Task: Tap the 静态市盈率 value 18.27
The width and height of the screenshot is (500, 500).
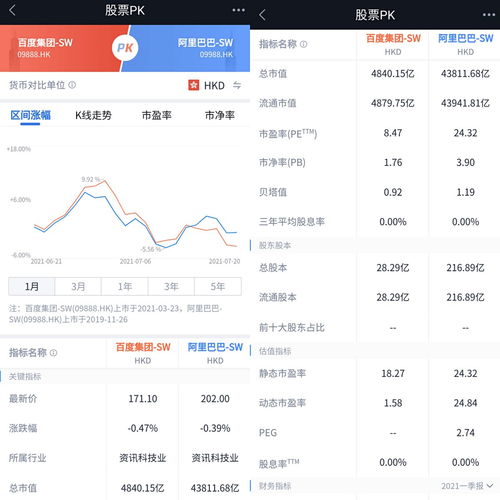Action: (x=393, y=373)
